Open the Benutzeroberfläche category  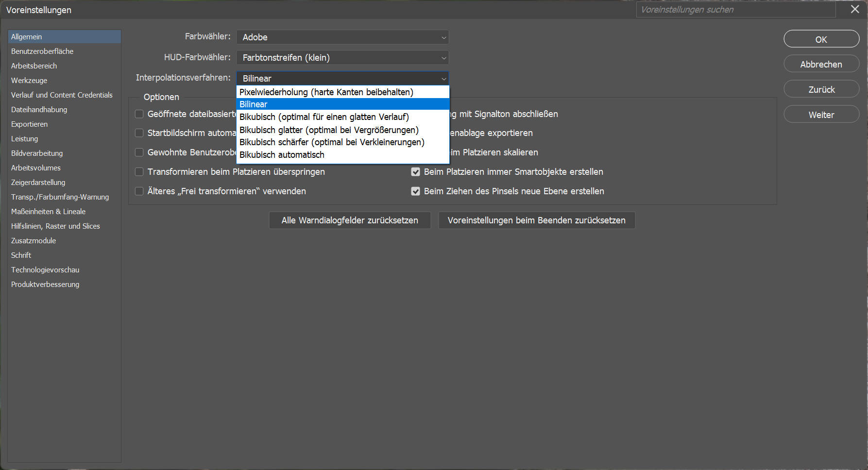point(64,51)
